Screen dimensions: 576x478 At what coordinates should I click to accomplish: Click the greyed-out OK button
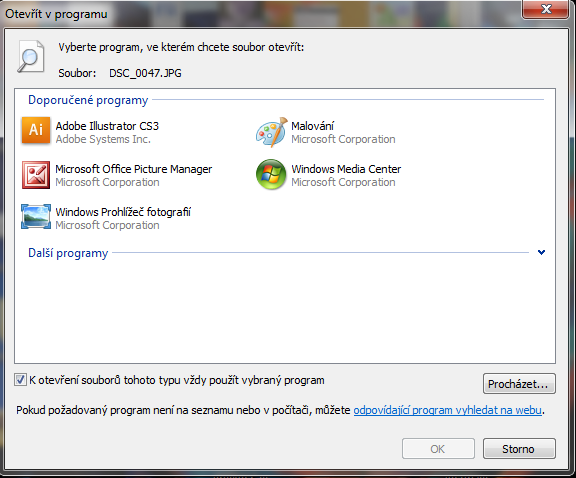point(438,448)
